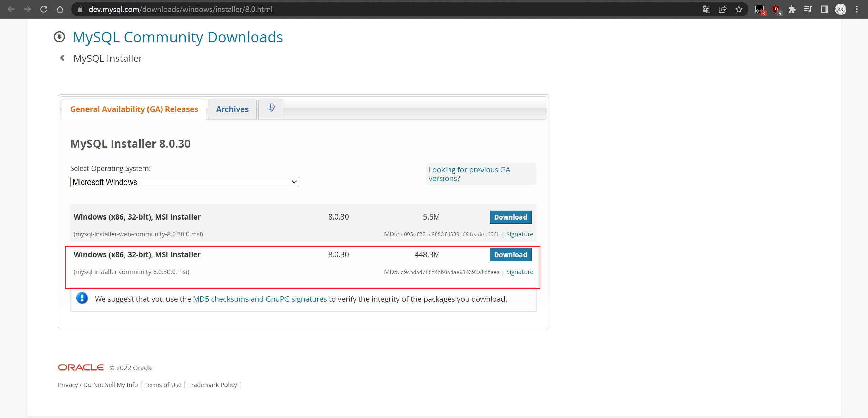Download the 5.5M web-community MSI installer
Screen dimensions: 868x418
(x=510, y=217)
